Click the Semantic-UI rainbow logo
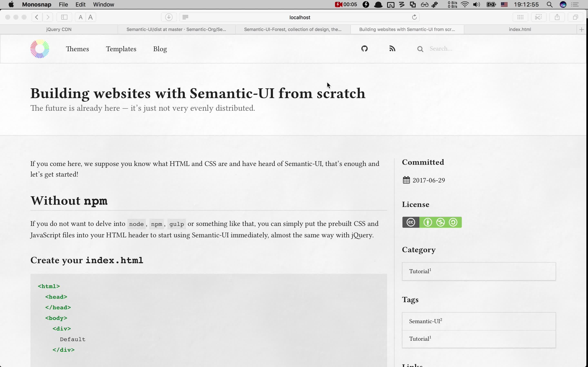Image resolution: width=588 pixels, height=367 pixels. [40, 49]
